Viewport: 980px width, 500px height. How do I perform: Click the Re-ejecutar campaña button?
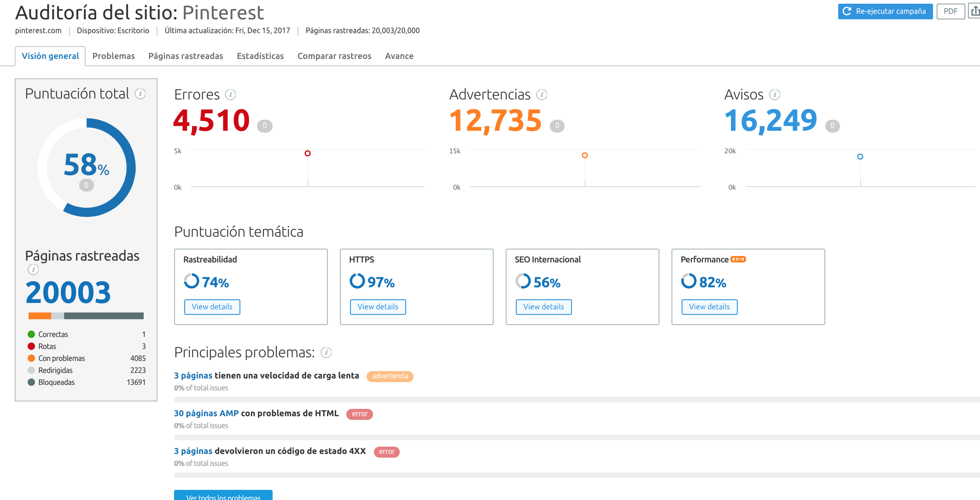coord(885,12)
